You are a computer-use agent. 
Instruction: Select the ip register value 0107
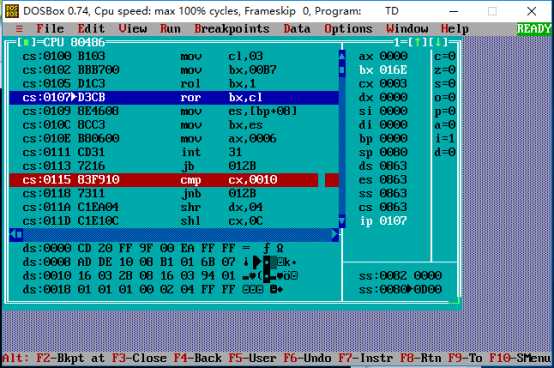point(393,221)
